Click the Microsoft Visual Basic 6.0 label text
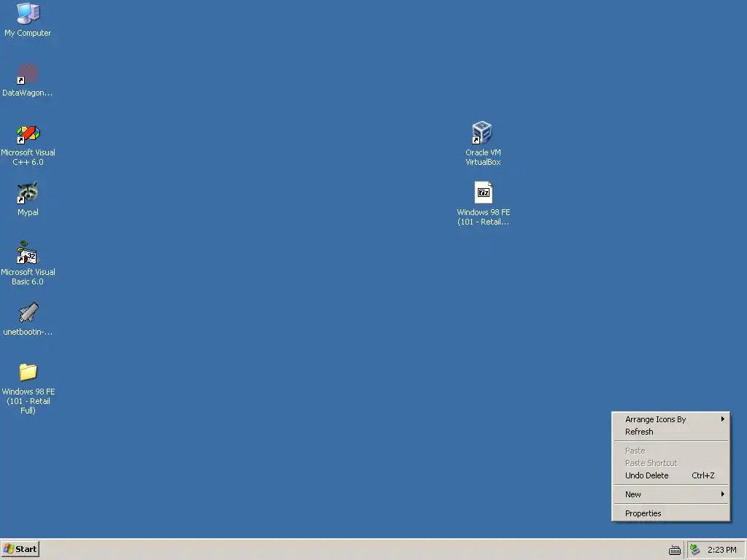This screenshot has height=560, width=747. [28, 276]
